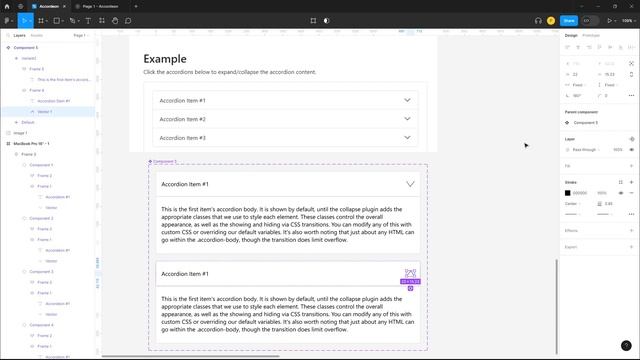Click the mask contrast icon in toolbar

pos(326,20)
